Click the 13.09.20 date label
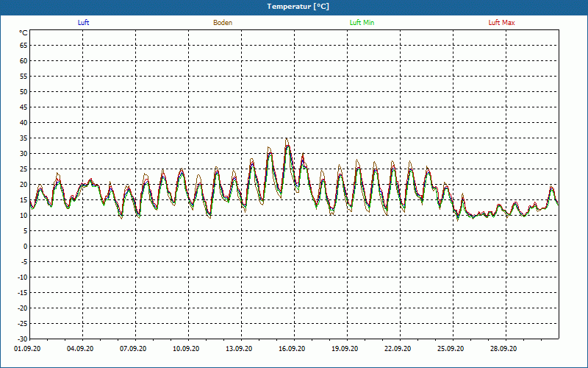This screenshot has height=368, width=588. coord(239,349)
